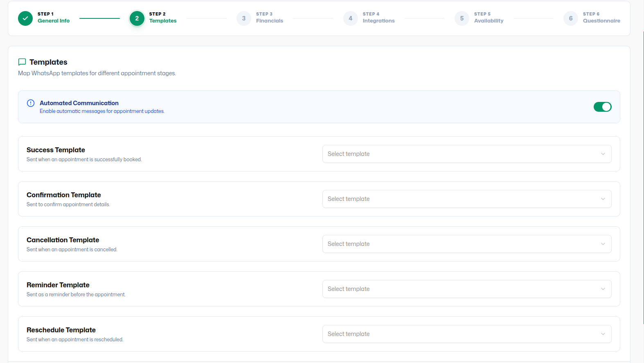The width and height of the screenshot is (644, 363).
Task: Click the completed Step 1 checkmark circle
Action: [25, 18]
